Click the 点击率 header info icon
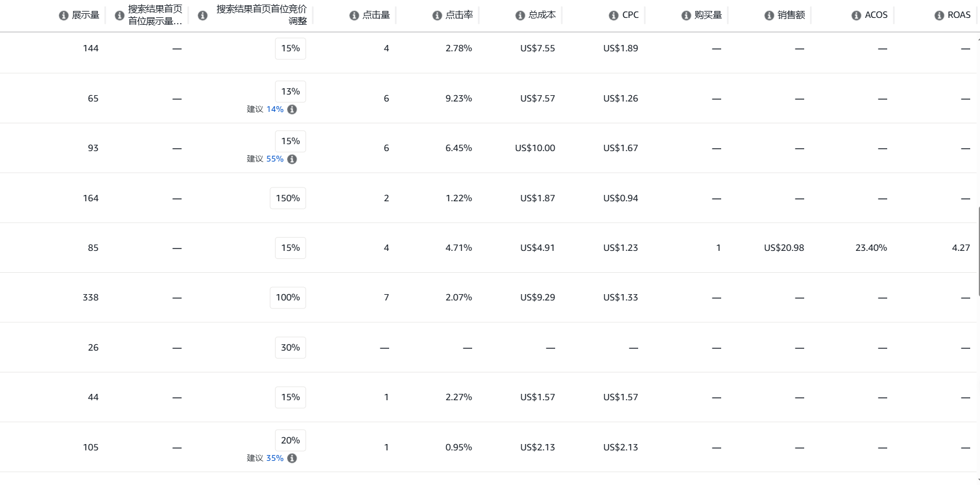Screen dimensions: 980x485 point(437,16)
